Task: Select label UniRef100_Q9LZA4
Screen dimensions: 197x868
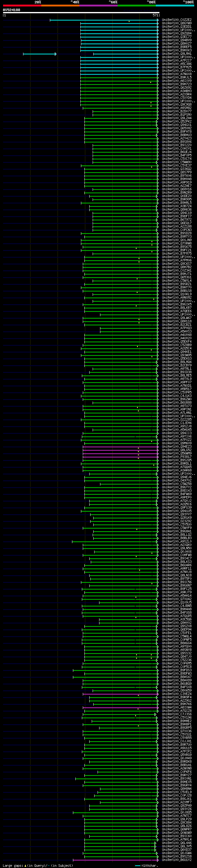Action: tap(176, 118)
